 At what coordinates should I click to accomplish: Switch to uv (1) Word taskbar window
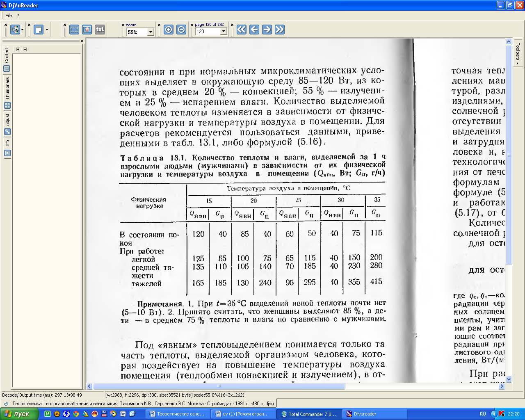(x=243, y=414)
